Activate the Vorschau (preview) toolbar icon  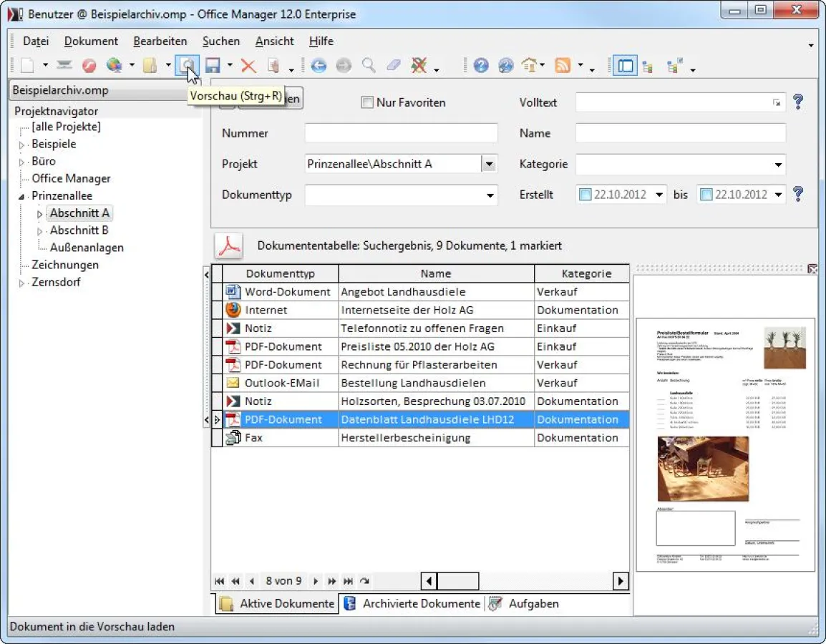coord(188,65)
